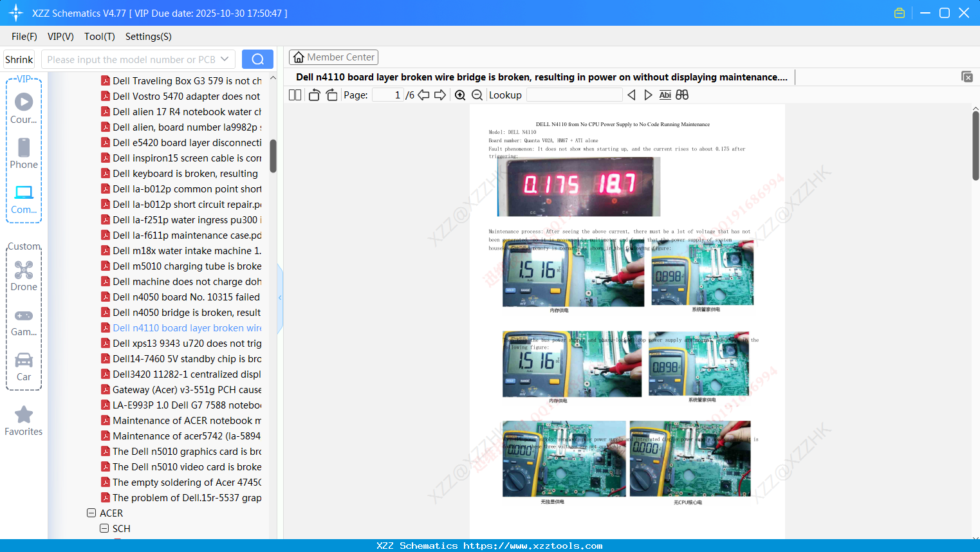Collapse the SCH tree node
Viewport: 980px width, 552px height.
point(104,529)
